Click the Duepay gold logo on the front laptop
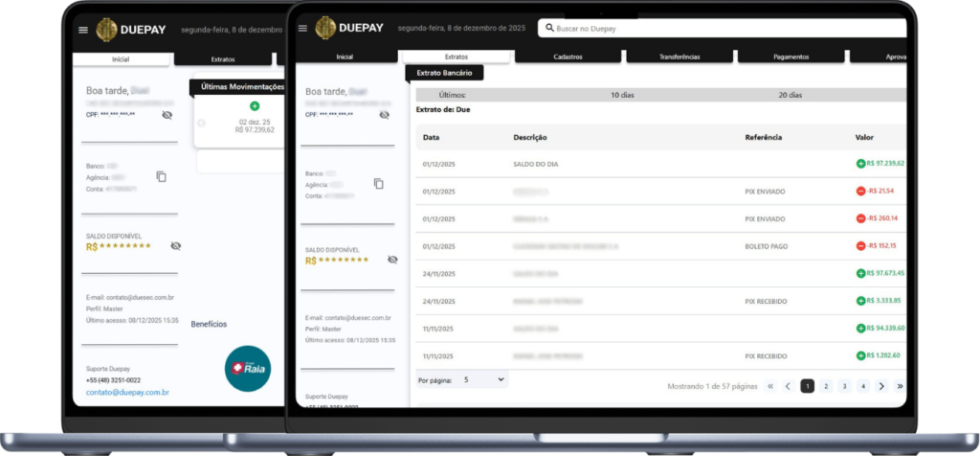980x456 pixels. coord(325,28)
